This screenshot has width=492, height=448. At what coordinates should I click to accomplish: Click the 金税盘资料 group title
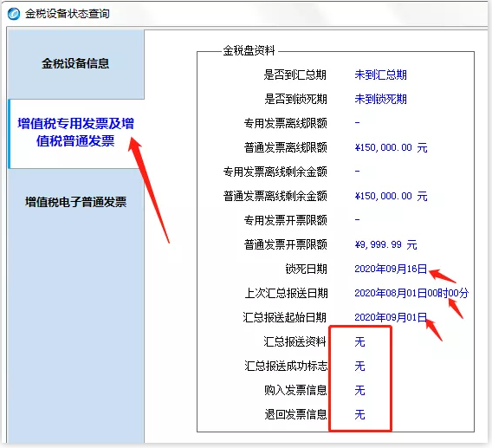[x=249, y=50]
